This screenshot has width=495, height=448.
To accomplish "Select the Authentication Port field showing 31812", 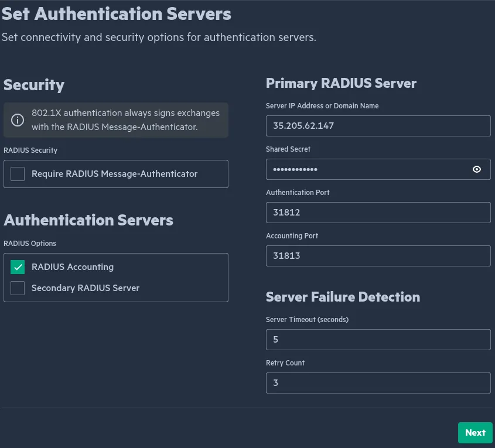I will coord(378,213).
